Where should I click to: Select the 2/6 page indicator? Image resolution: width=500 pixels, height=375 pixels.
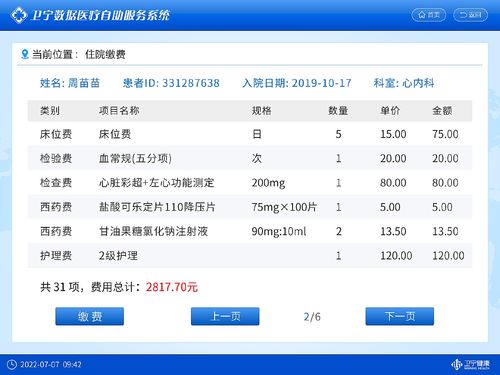click(x=312, y=316)
